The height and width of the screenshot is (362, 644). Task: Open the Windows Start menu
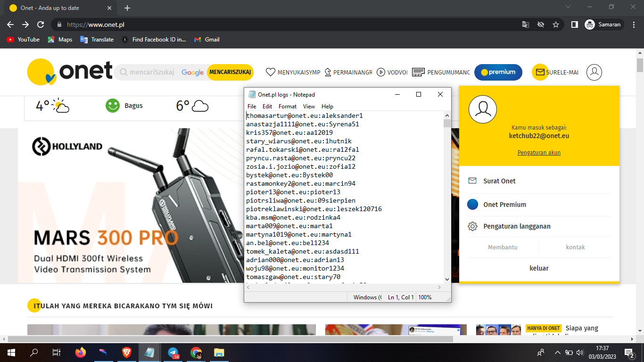(x=11, y=352)
